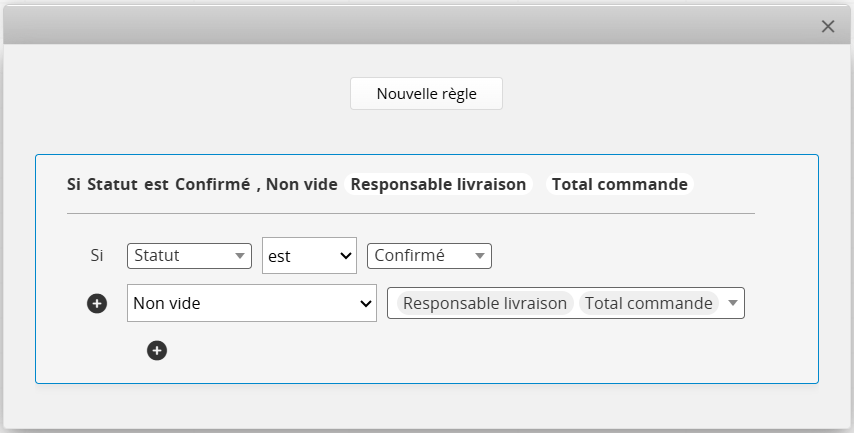854x433 pixels.
Task: Close the rules dialog with the X
Action: tap(828, 27)
